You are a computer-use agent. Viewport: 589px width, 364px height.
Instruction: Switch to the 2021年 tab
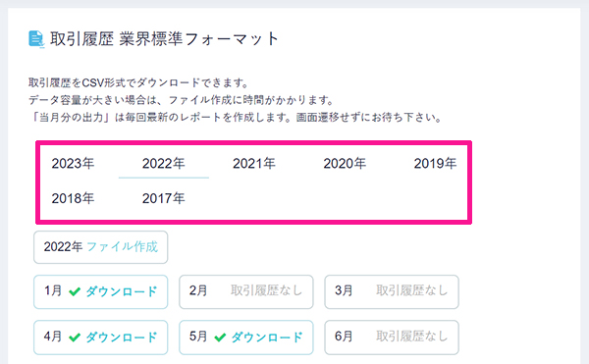[254, 164]
